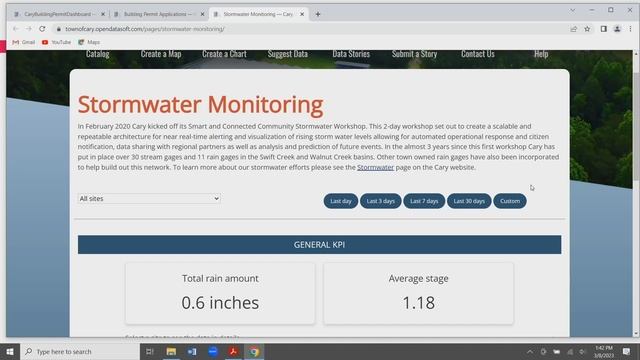Screen dimensions: 640x360
Task: Open the volume control in system tray
Action: coord(582,351)
